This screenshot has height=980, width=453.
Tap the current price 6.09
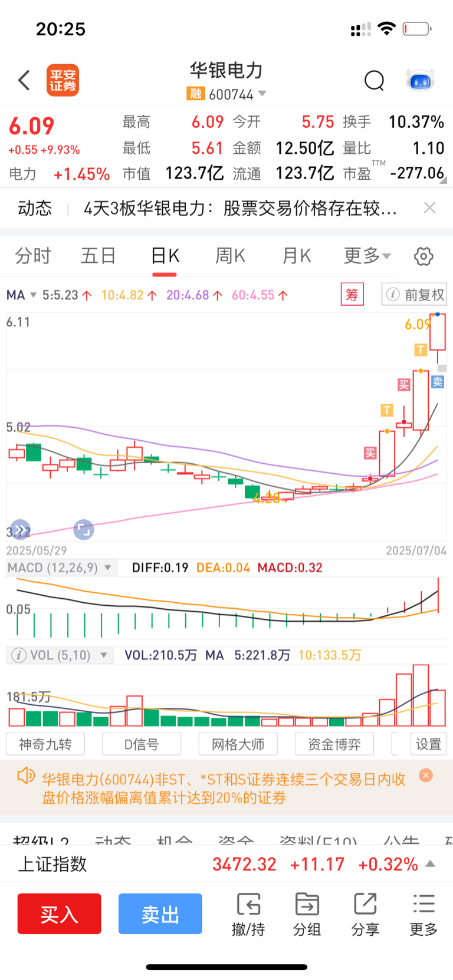coord(32,126)
